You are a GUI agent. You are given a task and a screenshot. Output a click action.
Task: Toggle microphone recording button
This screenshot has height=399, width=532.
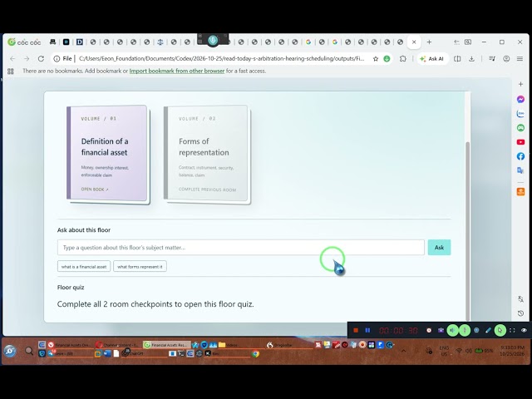(x=465, y=330)
